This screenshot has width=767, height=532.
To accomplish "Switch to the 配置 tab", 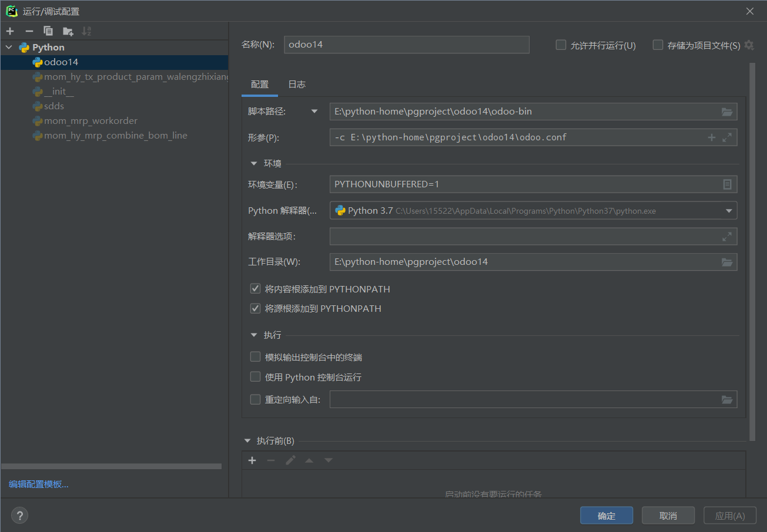I will pyautogui.click(x=260, y=85).
